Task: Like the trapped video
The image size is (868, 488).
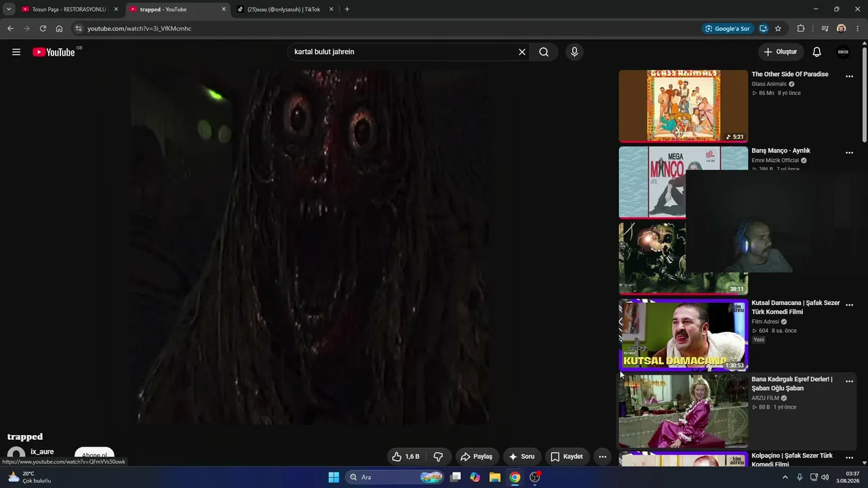Action: point(406,457)
